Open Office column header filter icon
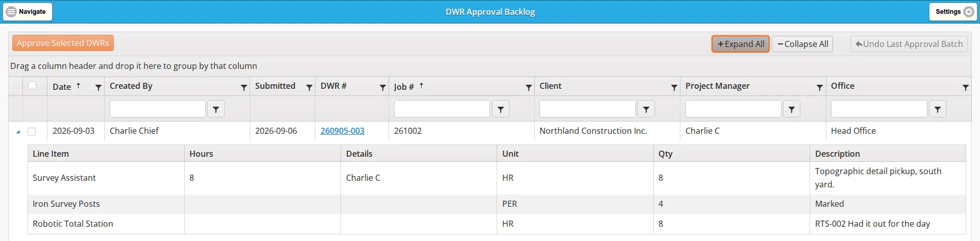The height and width of the screenshot is (241, 980). pos(966,87)
